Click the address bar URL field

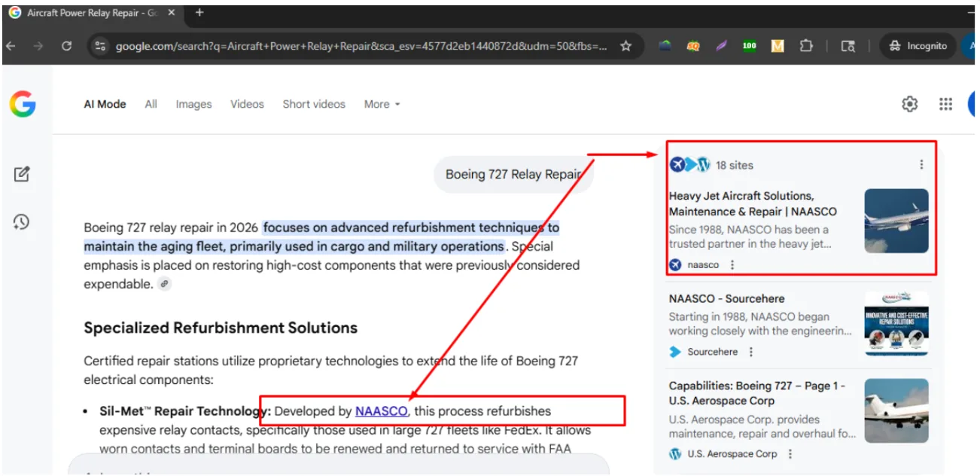pyautogui.click(x=361, y=46)
